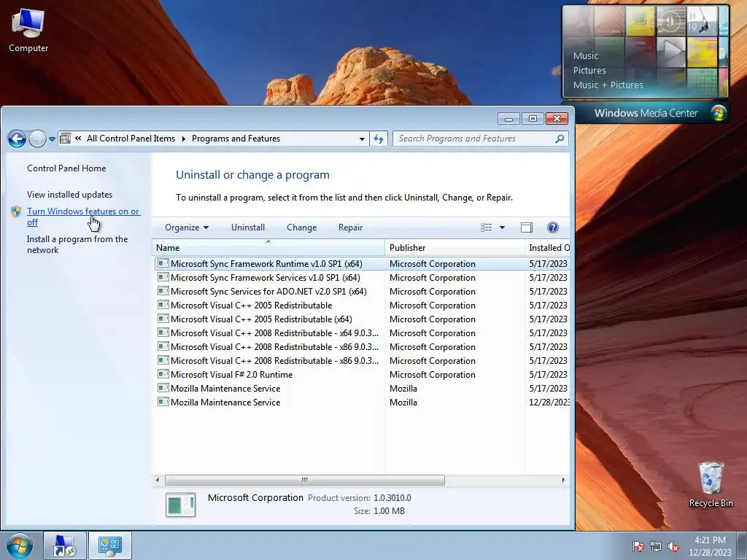Select Mozilla Maintenance Service installed 12/28/2023
Screen dimensions: 747x560
click(362, 402)
